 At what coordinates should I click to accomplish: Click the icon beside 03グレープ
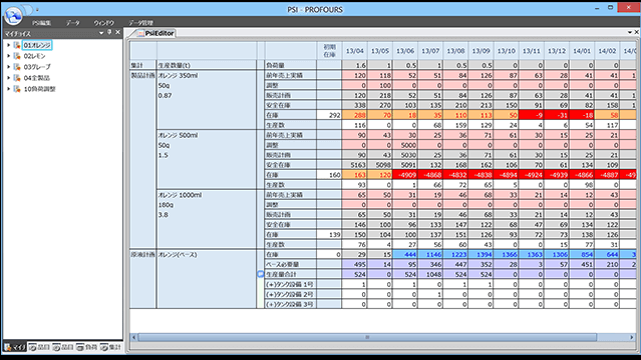[17, 67]
